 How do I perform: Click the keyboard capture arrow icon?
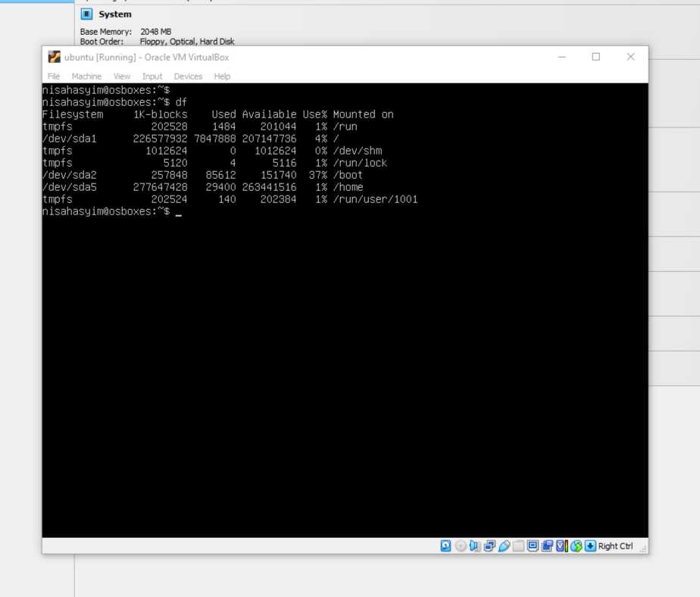590,545
